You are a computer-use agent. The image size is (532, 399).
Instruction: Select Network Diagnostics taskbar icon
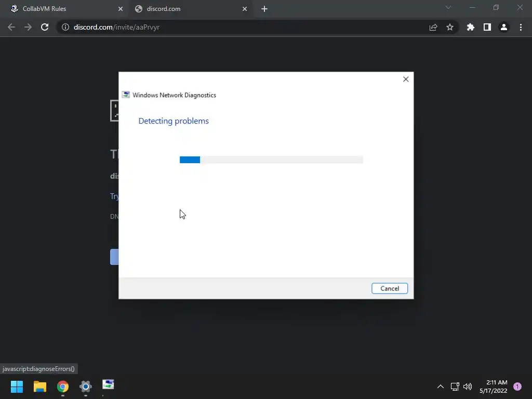tap(108, 385)
